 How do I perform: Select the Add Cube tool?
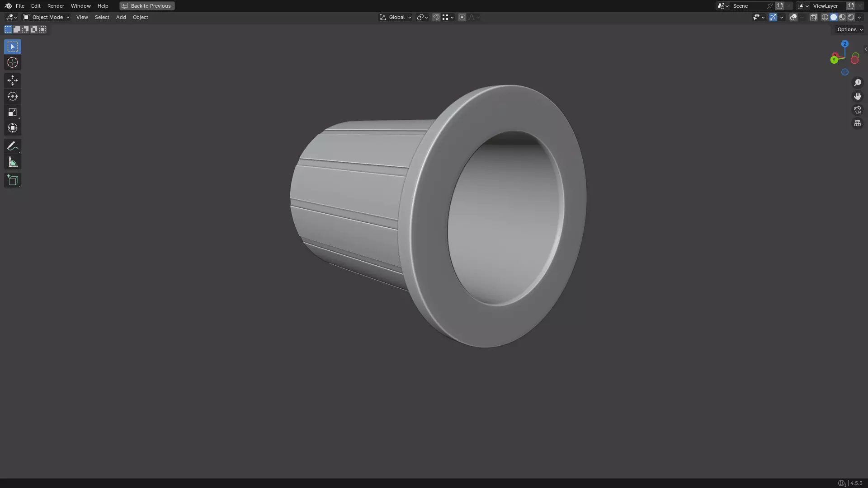coord(13,180)
